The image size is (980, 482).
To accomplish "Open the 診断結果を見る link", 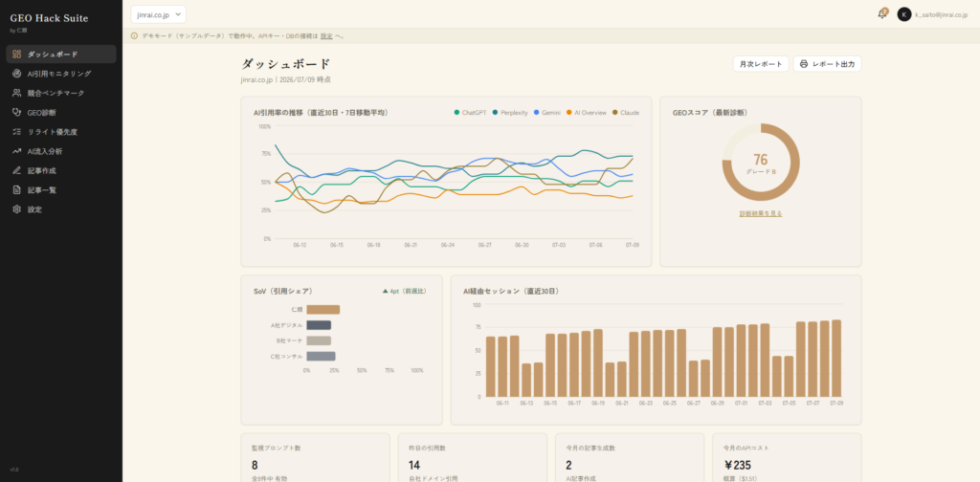I will pyautogui.click(x=761, y=213).
